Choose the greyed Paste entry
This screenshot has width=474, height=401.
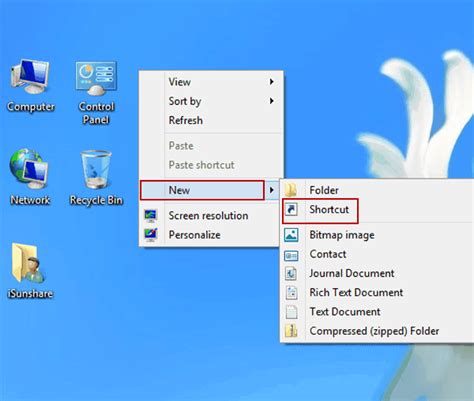point(211,146)
